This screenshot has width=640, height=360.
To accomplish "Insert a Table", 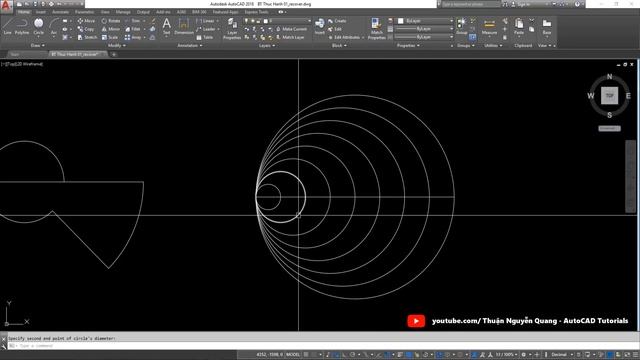I will [204, 37].
